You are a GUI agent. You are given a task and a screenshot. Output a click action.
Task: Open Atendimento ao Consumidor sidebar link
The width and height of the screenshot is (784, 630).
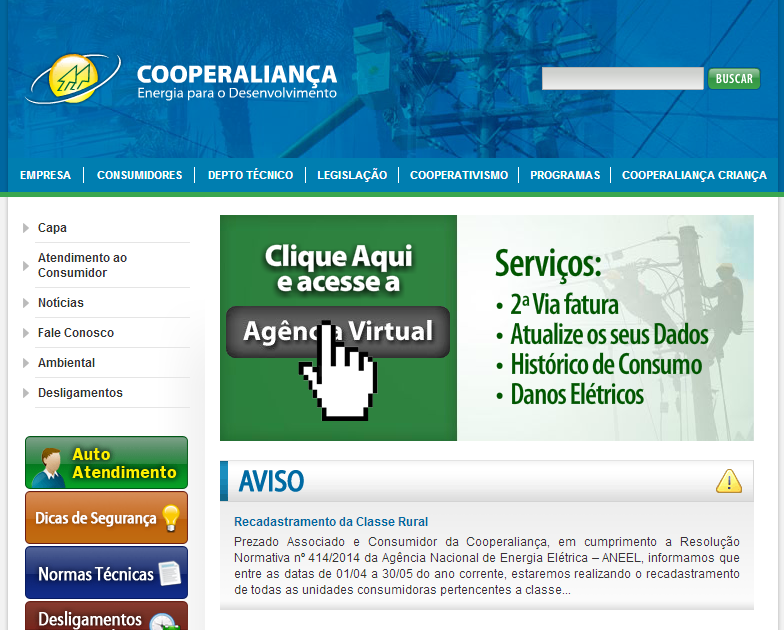[x=82, y=266]
